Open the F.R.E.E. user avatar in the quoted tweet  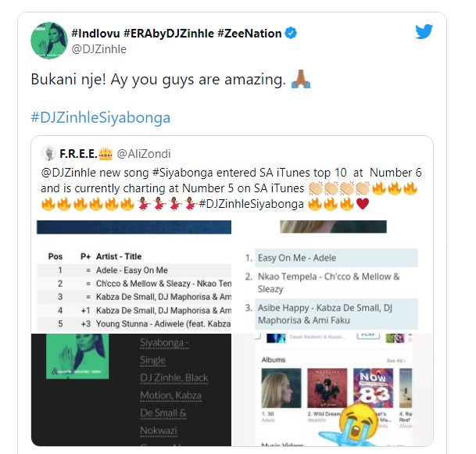[48, 154]
